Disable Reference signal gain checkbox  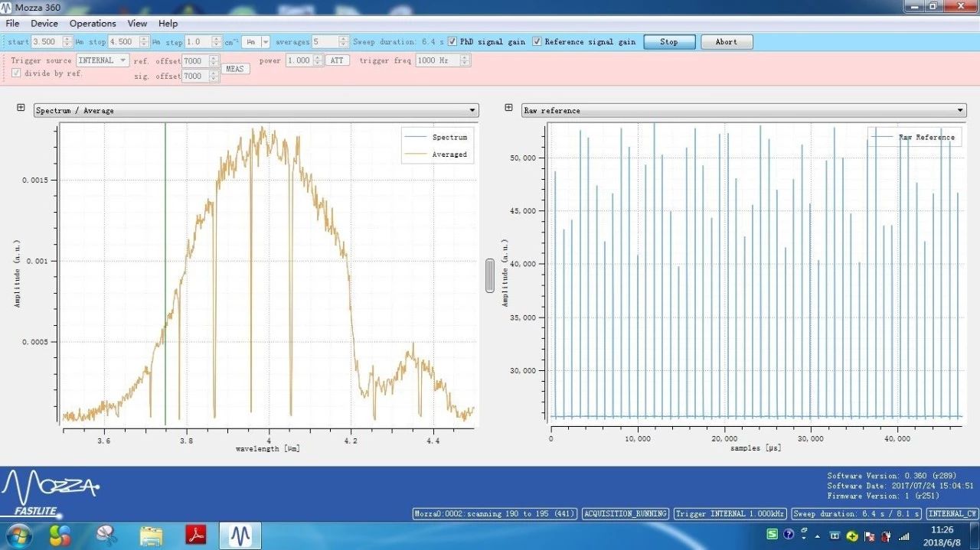[537, 41]
